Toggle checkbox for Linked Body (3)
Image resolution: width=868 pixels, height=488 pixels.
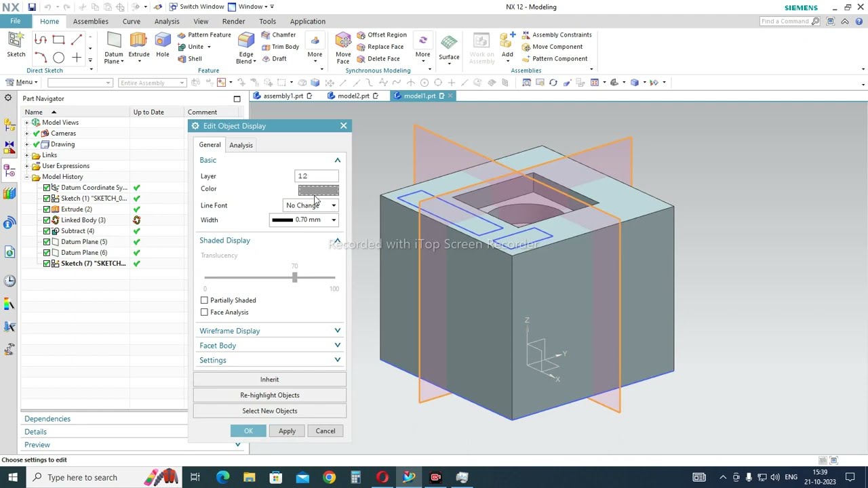point(47,220)
